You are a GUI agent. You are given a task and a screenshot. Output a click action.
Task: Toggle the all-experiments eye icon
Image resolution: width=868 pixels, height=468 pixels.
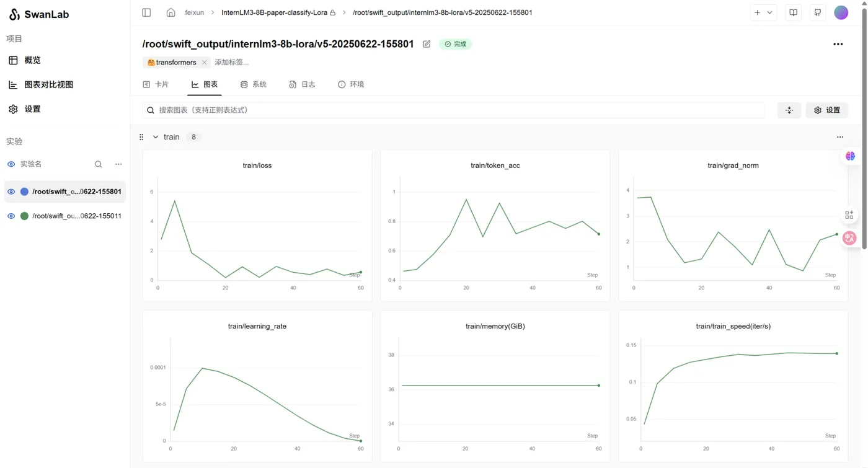11,164
